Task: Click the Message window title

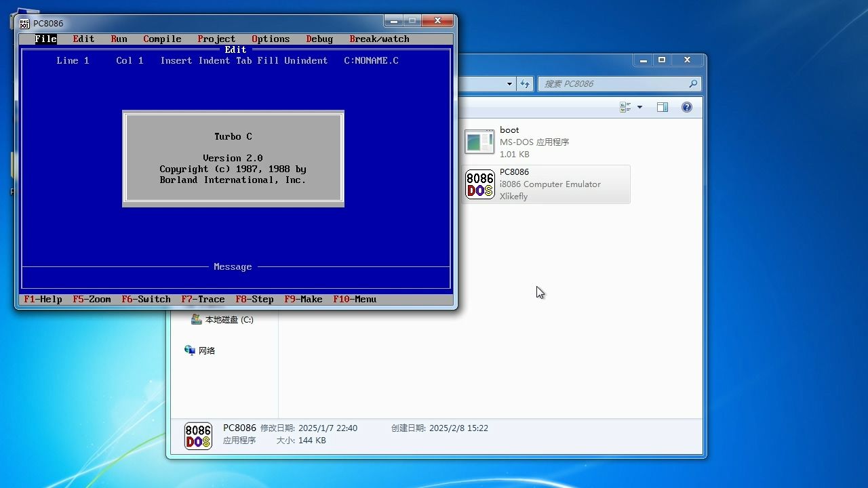Action: pos(233,267)
